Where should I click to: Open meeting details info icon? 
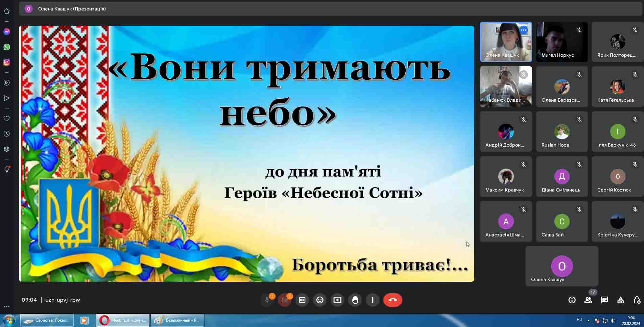(x=572, y=300)
